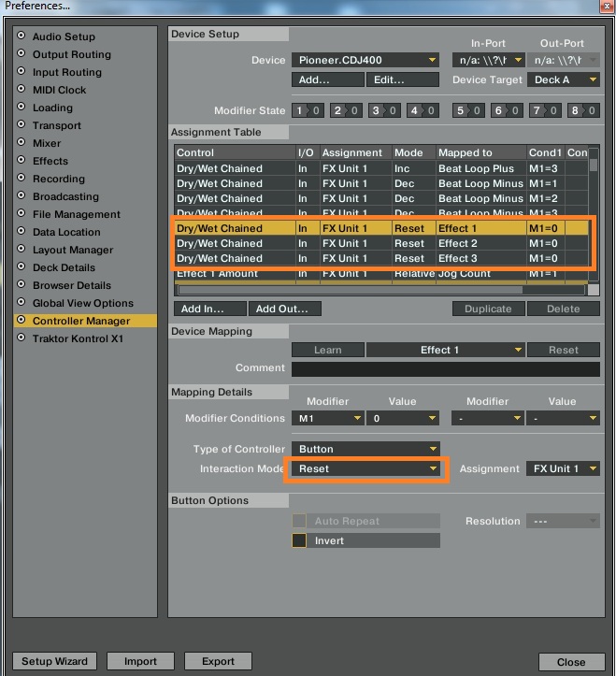Click the Import button
This screenshot has height=676, width=616.
coord(140,661)
